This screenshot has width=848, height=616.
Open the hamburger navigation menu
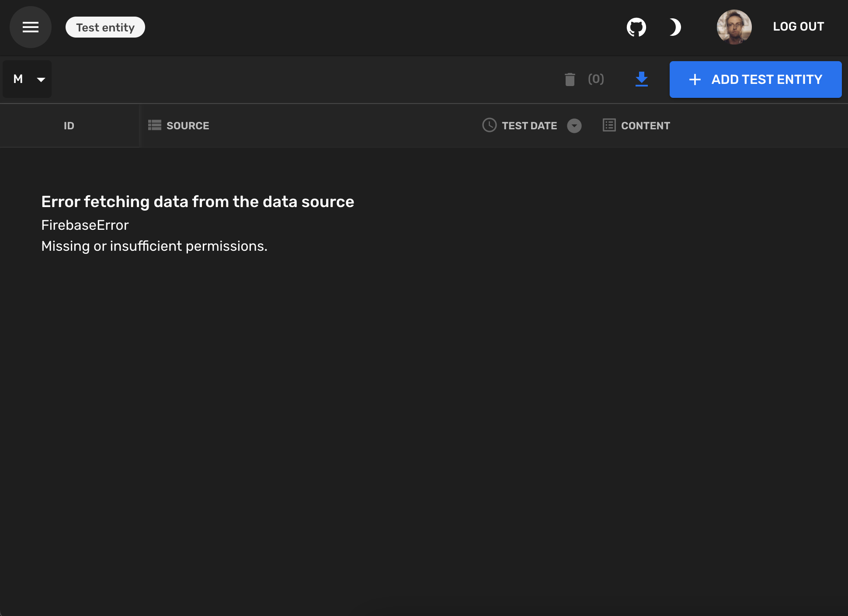(31, 27)
